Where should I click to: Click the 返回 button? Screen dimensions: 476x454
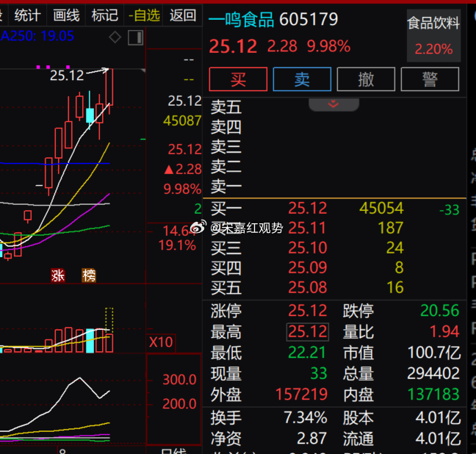coord(183,15)
